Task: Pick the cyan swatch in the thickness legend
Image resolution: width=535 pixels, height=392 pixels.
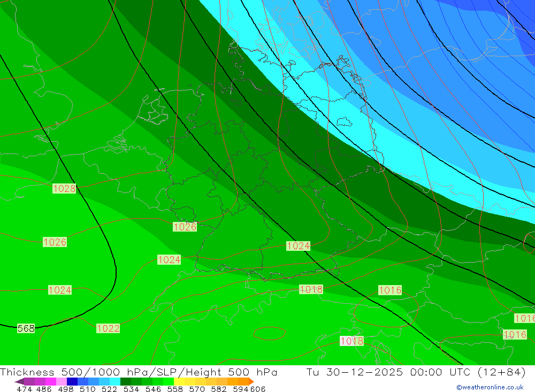Action: pyautogui.click(x=115, y=381)
